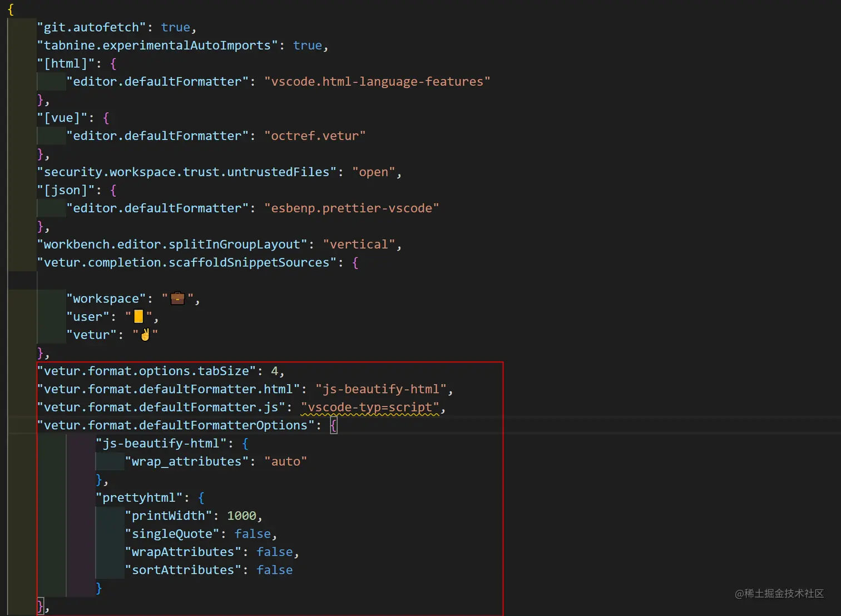Click the "git.autofetch" key

coord(91,27)
